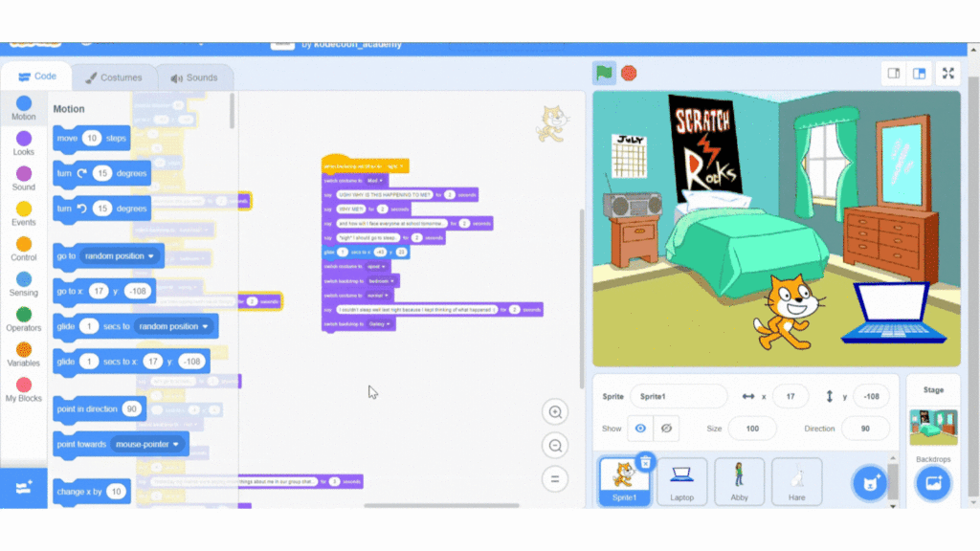Delete Sprite1 using the trash icon

646,462
